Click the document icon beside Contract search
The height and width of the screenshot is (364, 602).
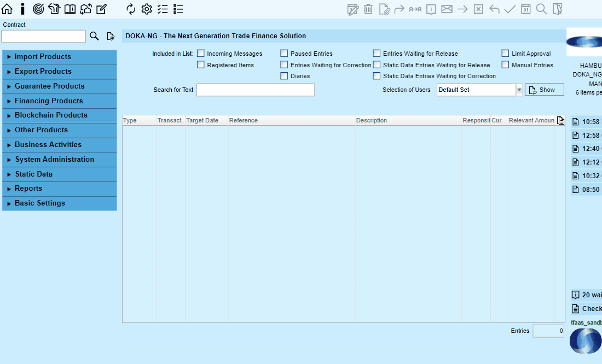[x=111, y=36]
